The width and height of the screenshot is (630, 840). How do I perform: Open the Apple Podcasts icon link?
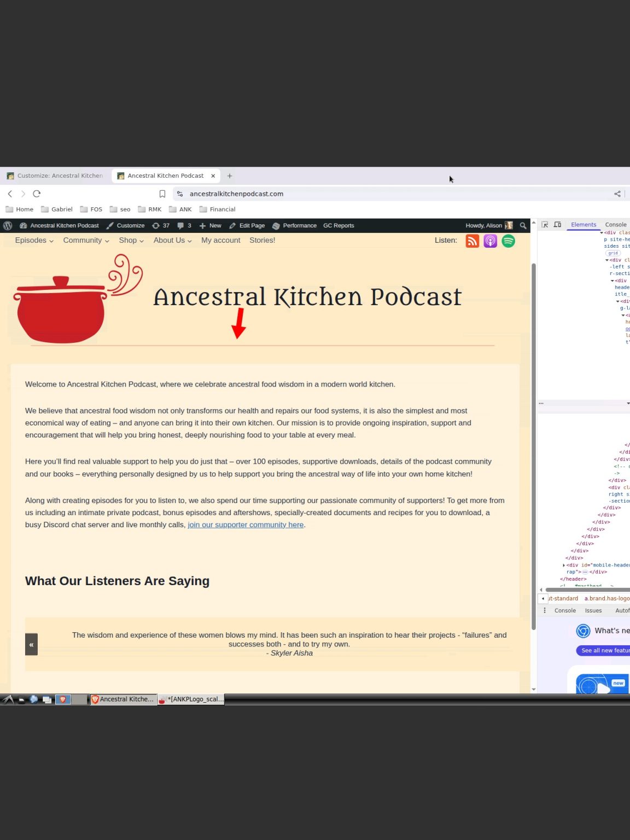point(490,241)
